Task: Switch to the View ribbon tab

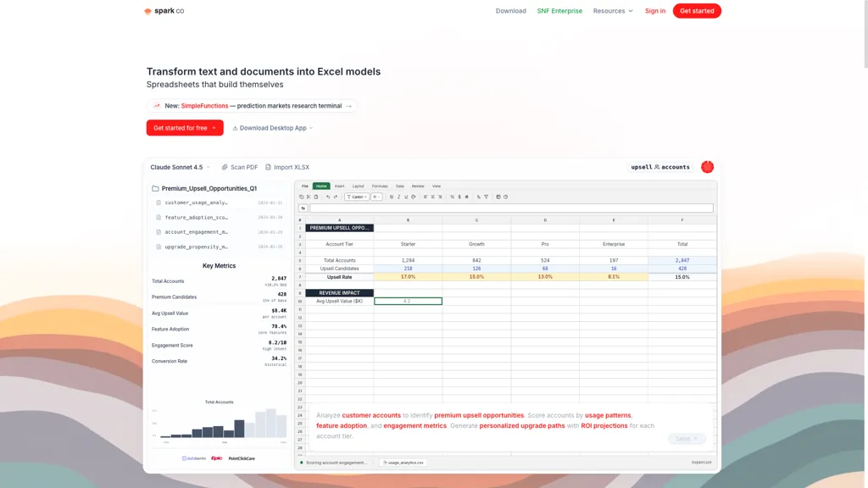Action: click(x=437, y=186)
